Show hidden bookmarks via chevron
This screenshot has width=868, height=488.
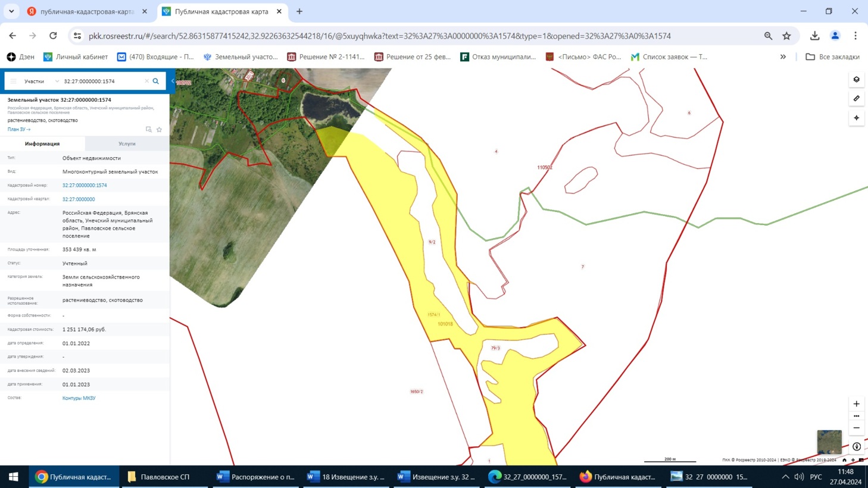pyautogui.click(x=783, y=57)
